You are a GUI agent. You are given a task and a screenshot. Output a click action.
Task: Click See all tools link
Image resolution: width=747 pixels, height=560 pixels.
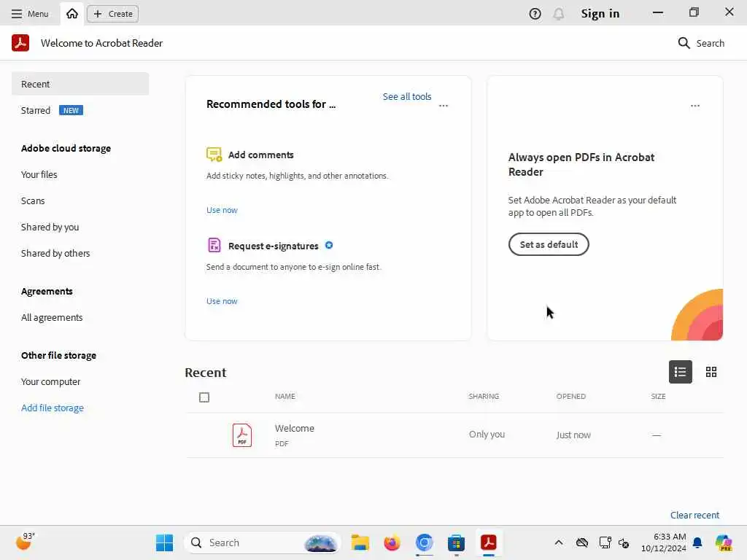pyautogui.click(x=407, y=97)
